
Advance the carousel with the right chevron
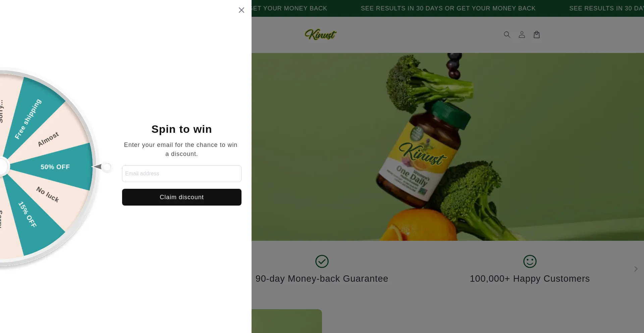pyautogui.click(x=636, y=269)
